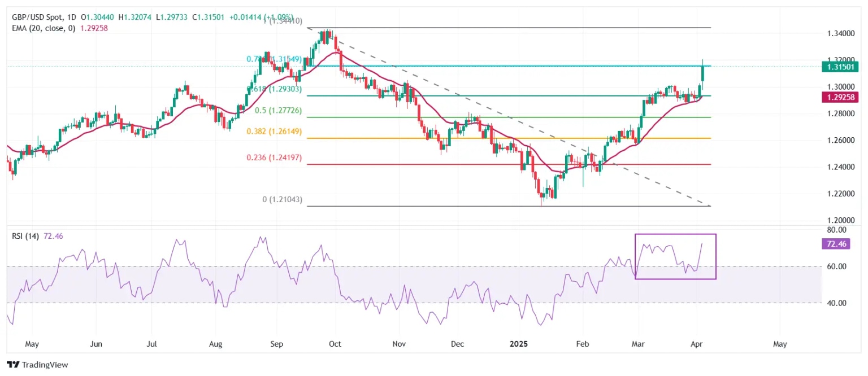This screenshot has width=868, height=376.
Task: Click the 1.20000 price axis label
Action: pyautogui.click(x=837, y=220)
